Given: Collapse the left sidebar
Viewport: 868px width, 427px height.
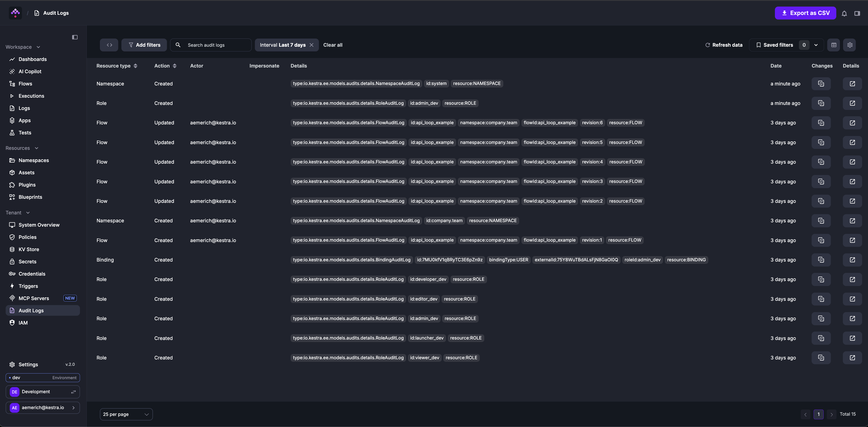Looking at the screenshot, I should pos(75,37).
